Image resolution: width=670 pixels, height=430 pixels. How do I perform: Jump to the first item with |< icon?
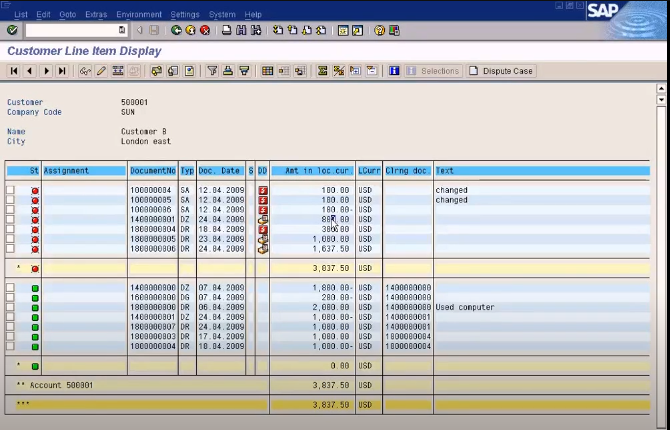point(14,71)
